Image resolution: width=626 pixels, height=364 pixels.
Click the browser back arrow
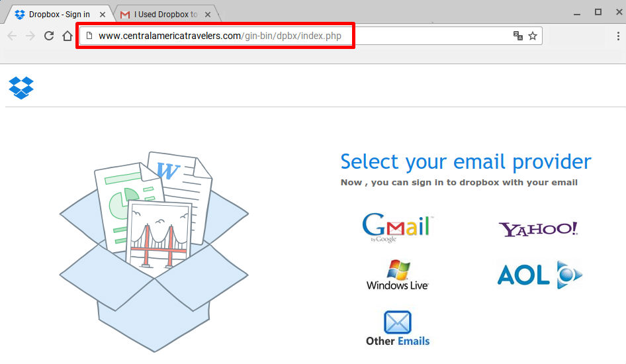[12, 36]
